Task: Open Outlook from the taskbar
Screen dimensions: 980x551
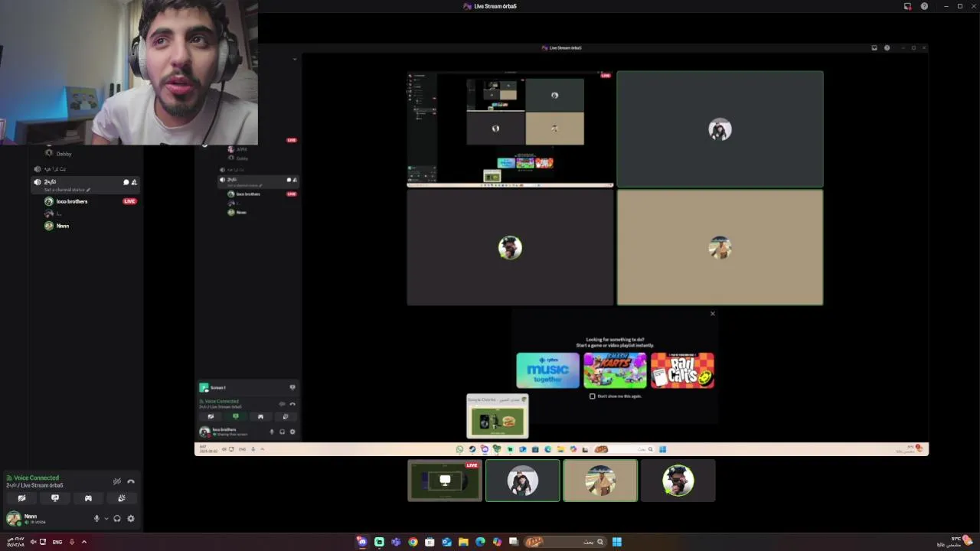Action: click(446, 542)
